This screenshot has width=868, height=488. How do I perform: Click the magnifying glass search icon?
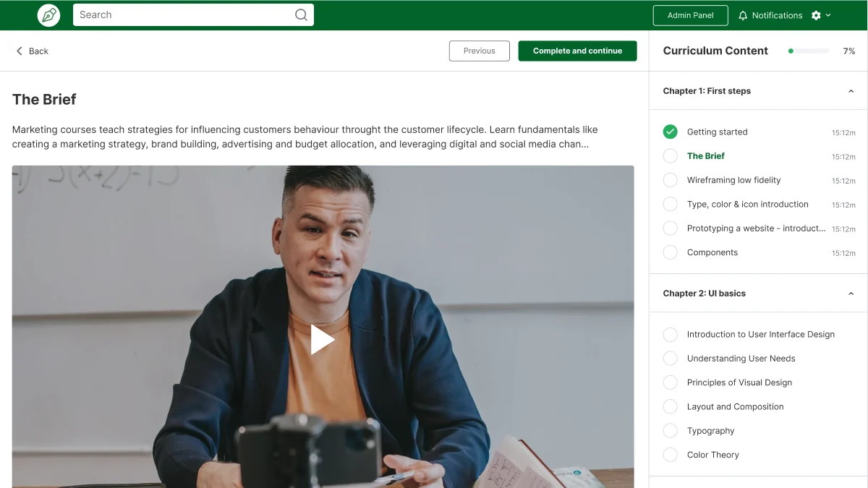point(301,14)
